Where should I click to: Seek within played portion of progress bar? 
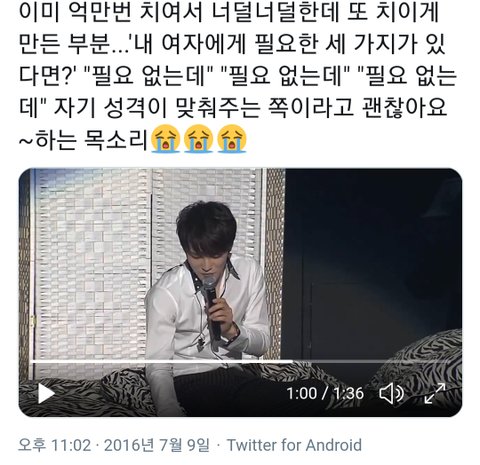160,361
